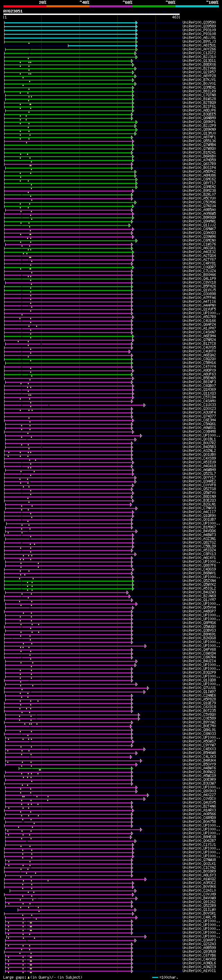Click hit label UniRef100_Q74D77
222x980 pixels.
(199, 416)
